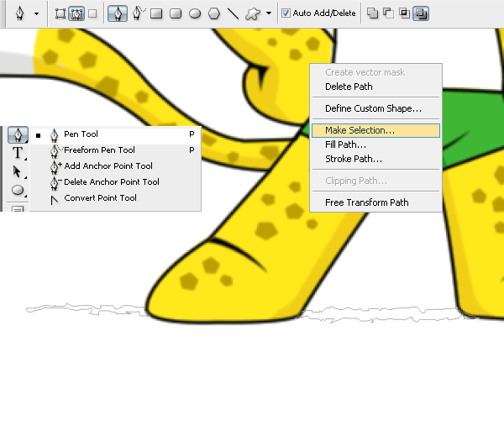Image resolution: width=504 pixels, height=436 pixels.
Task: Open geometry options dropdown arrow
Action: pos(269,14)
